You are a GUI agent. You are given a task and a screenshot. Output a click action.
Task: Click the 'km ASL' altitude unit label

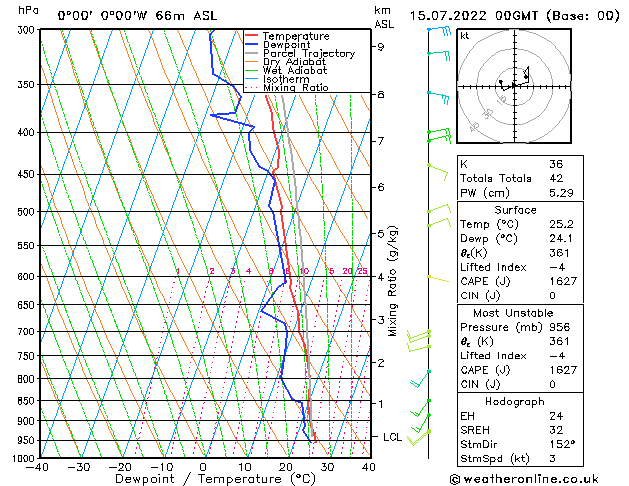tap(384, 17)
